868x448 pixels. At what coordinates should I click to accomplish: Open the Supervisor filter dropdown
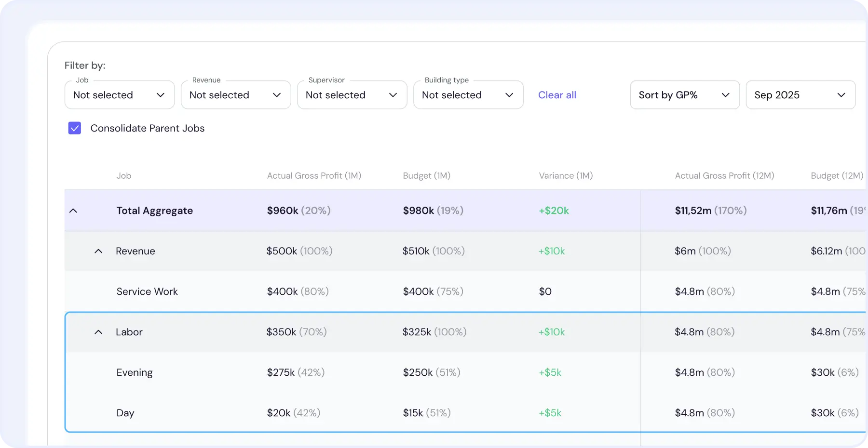352,95
